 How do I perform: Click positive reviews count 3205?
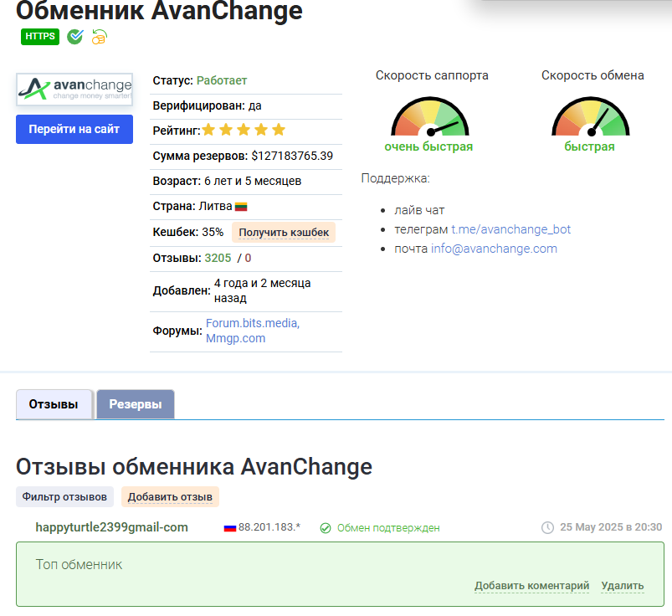(218, 258)
